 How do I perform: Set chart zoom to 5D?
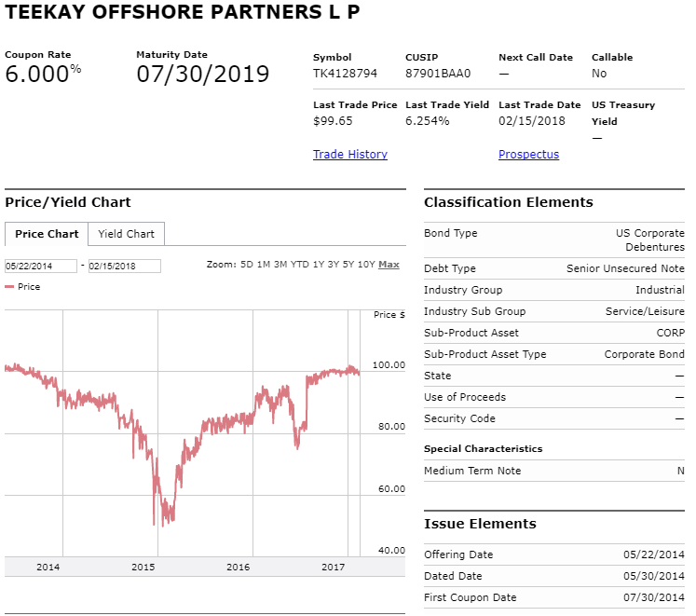[247, 265]
